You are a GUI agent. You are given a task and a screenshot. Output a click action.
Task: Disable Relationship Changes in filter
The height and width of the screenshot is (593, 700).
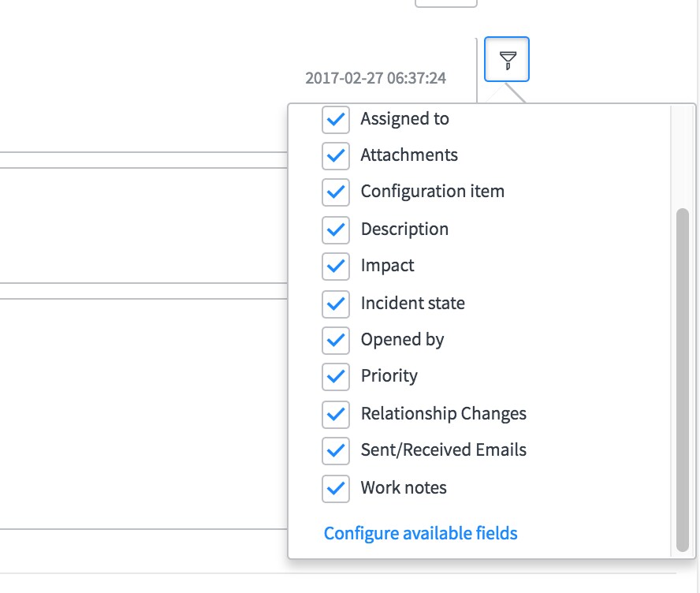coord(336,414)
